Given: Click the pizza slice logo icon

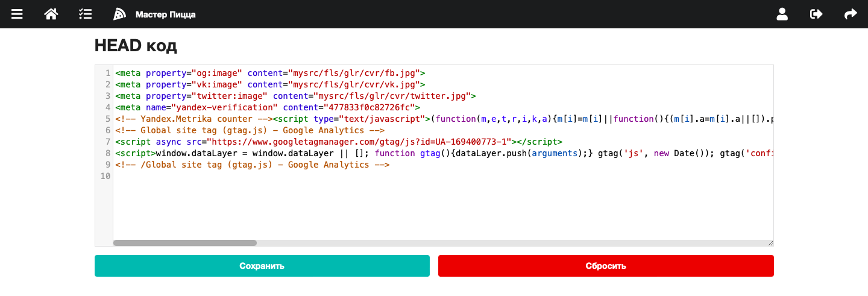Looking at the screenshot, I should click(x=119, y=14).
